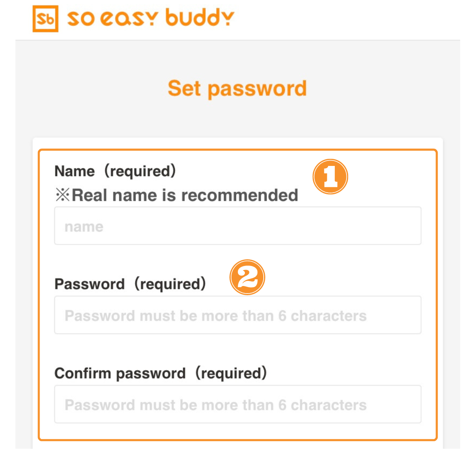This screenshot has height=449, width=476.
Task: Click the first 'Password must be more than 6 characters' placeholder
Action: (x=216, y=316)
